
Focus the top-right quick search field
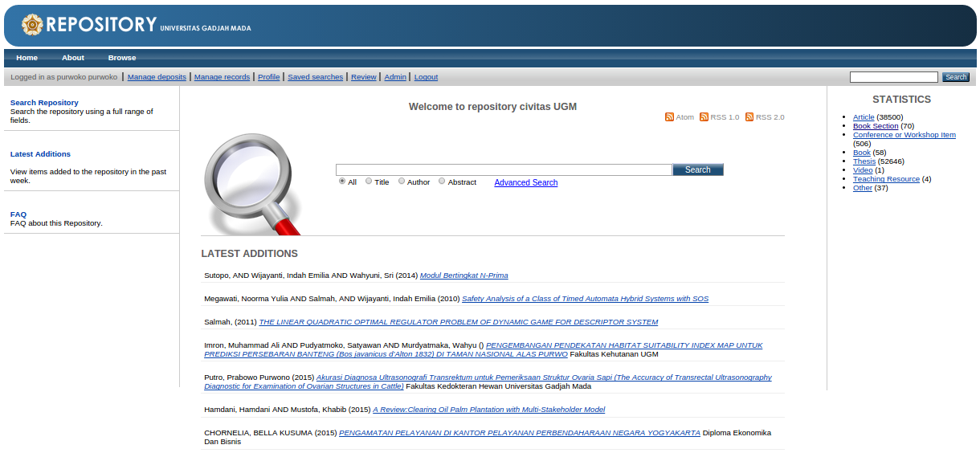894,77
